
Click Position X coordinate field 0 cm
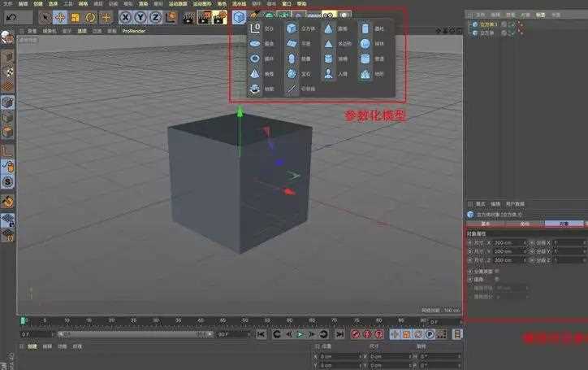click(x=339, y=356)
